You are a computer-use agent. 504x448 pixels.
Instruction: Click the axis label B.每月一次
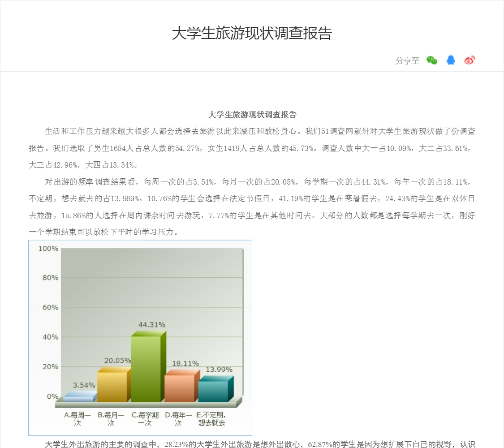pos(111,419)
